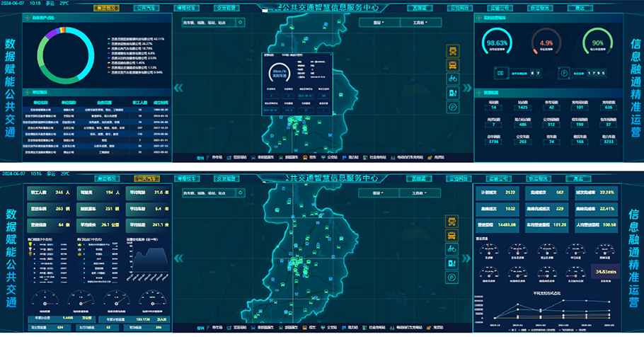This screenshot has height=337, width=644.
Task: Collapse left panel using upper map's left chevrons
Action: coord(179,88)
